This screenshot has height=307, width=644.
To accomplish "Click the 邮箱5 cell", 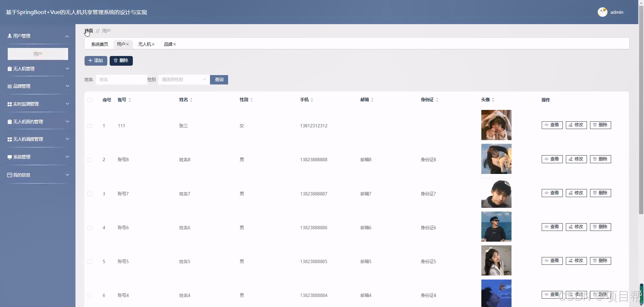I will point(366,261).
